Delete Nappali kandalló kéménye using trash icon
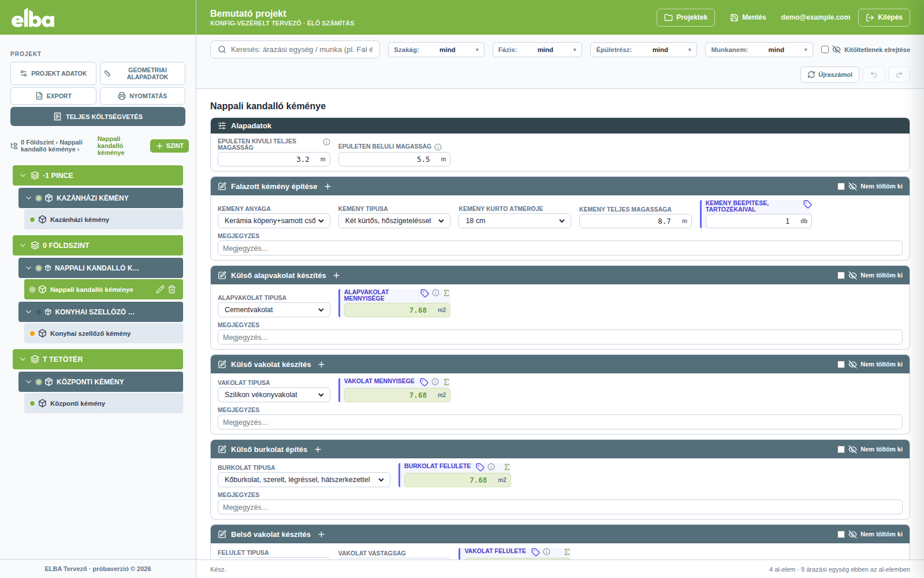The image size is (924, 578). point(172,290)
